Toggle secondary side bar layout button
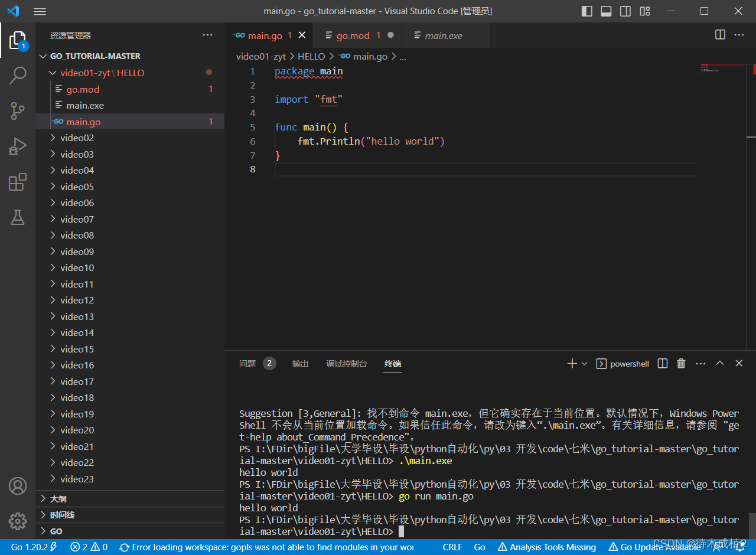This screenshot has width=756, height=555. (625, 11)
